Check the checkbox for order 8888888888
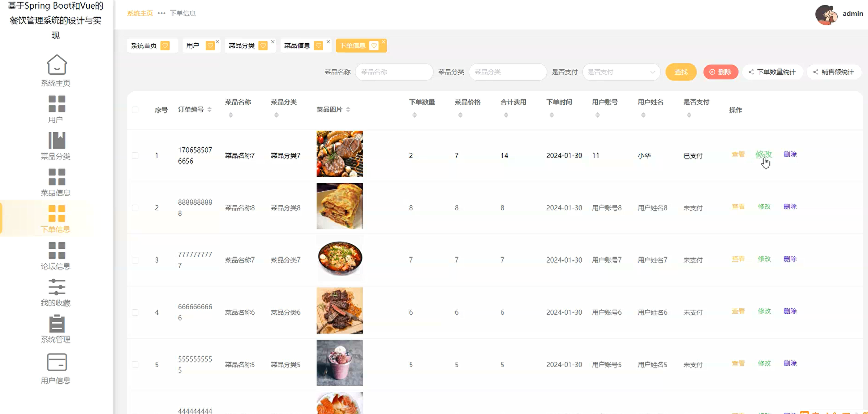This screenshot has height=414, width=868. pos(135,208)
